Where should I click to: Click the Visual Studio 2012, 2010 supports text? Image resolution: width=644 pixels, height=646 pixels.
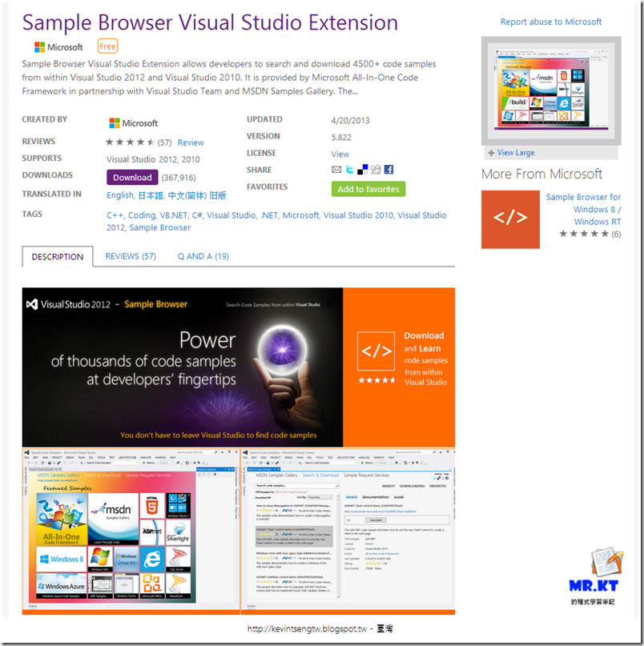153,159
